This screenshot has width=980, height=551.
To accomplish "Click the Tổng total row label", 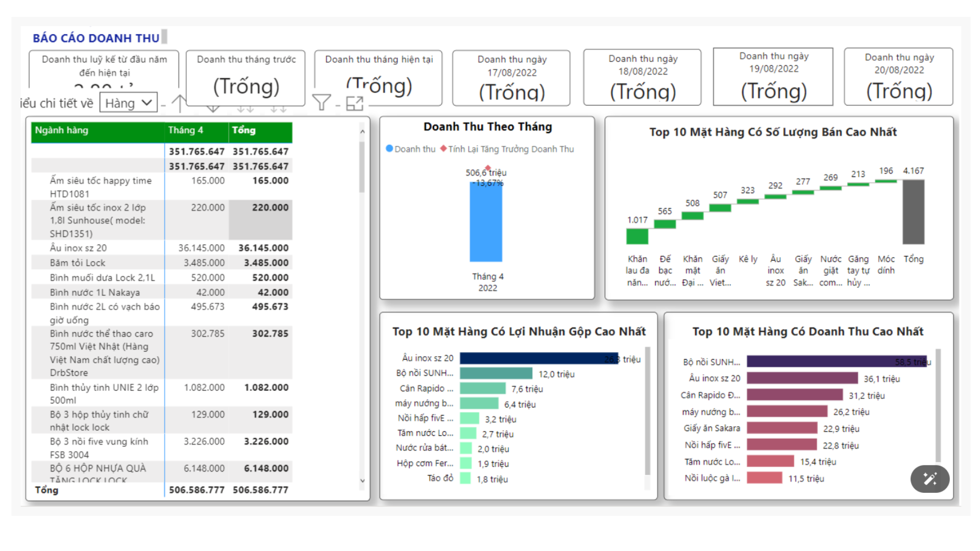I will pyautogui.click(x=46, y=490).
